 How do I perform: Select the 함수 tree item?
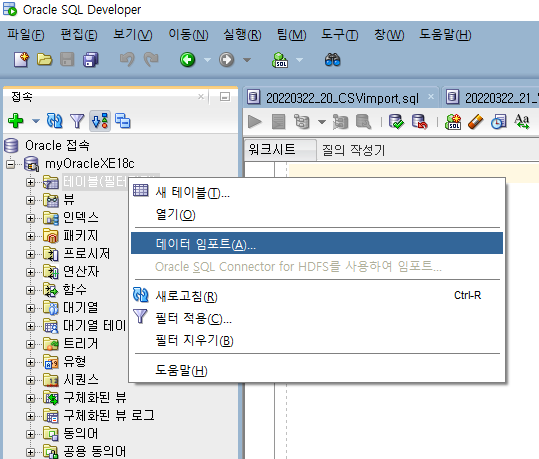point(75,290)
